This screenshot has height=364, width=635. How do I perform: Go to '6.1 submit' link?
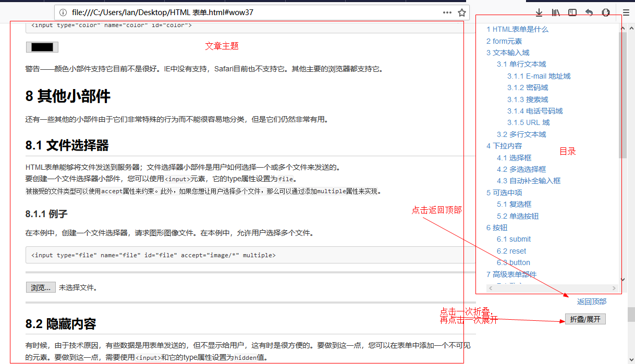coord(514,239)
